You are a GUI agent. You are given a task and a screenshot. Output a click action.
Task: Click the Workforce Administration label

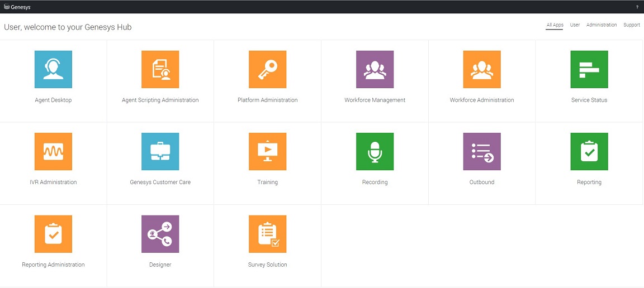(482, 100)
